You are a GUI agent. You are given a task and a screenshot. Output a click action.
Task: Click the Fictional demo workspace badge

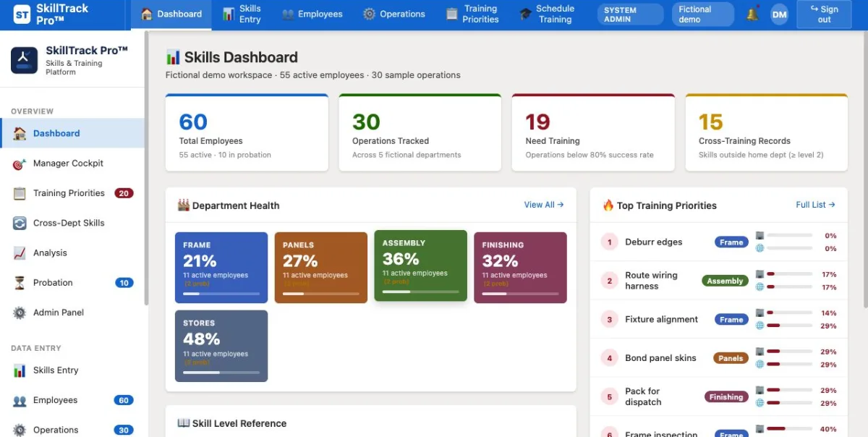(x=702, y=14)
